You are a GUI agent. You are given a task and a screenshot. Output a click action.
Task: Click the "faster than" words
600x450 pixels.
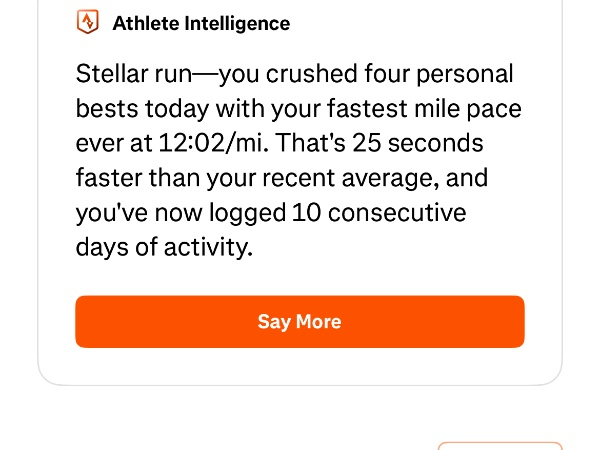tap(128, 178)
